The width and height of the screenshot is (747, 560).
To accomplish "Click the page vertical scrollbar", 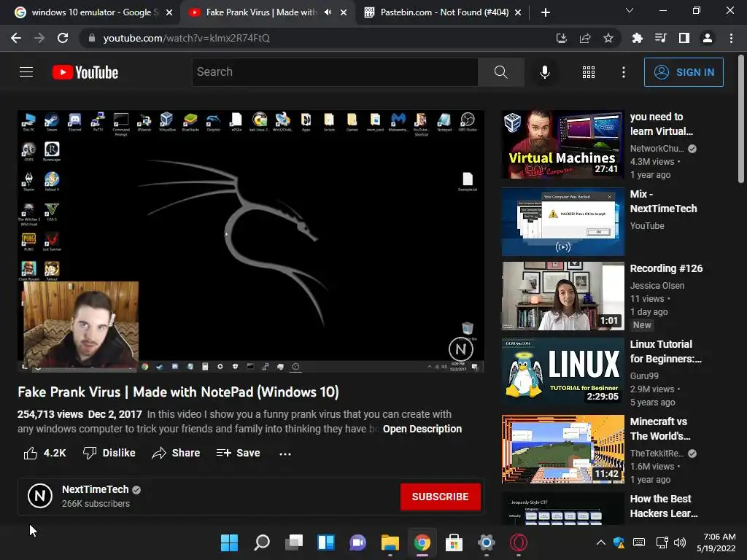I will point(741,119).
